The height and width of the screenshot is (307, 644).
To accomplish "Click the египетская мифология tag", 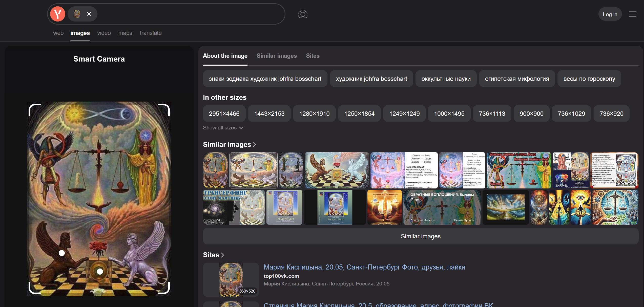I will pyautogui.click(x=517, y=79).
